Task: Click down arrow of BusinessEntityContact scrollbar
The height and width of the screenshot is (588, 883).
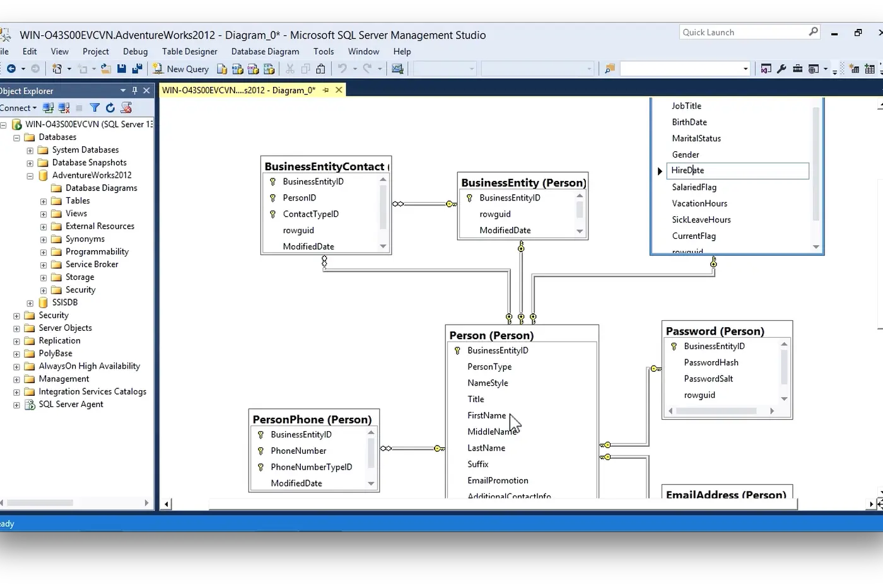Action: pos(383,246)
